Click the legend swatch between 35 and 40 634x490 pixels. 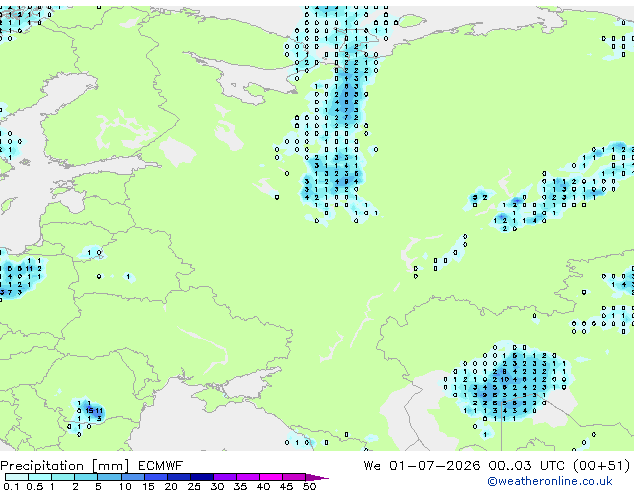pyautogui.click(x=248, y=477)
